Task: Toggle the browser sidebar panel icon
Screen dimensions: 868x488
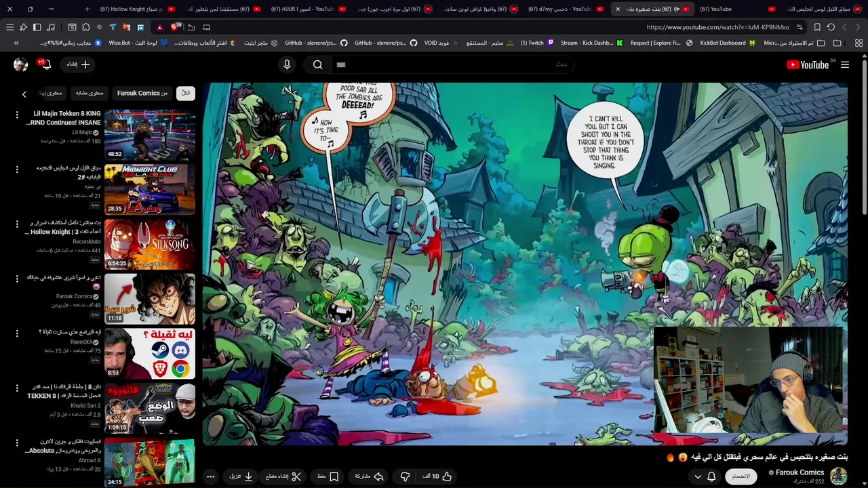Action: (x=37, y=27)
